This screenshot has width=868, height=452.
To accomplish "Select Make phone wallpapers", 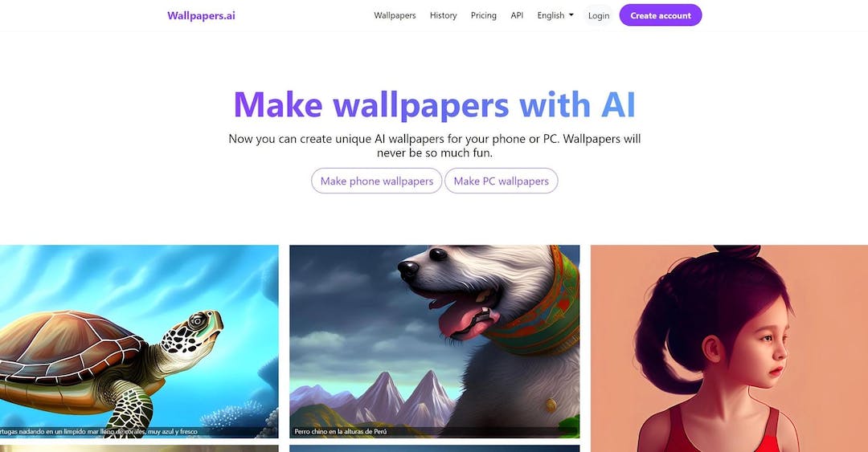I will click(x=376, y=181).
